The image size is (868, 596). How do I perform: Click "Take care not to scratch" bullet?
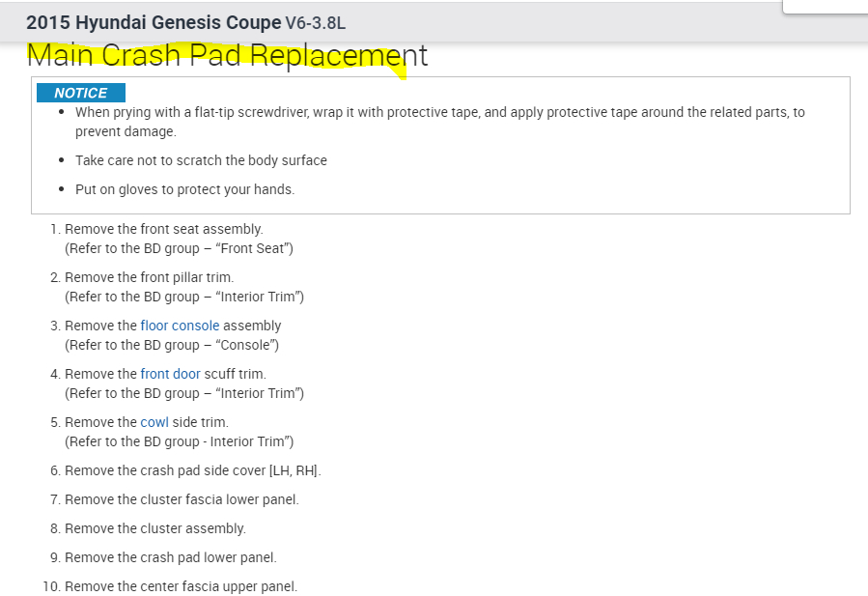[x=201, y=160]
